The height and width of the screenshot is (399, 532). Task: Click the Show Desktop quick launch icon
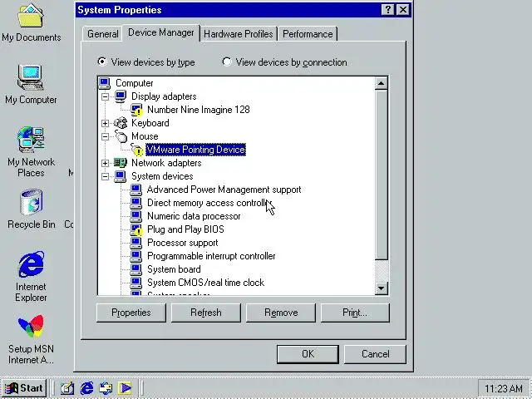(66, 388)
